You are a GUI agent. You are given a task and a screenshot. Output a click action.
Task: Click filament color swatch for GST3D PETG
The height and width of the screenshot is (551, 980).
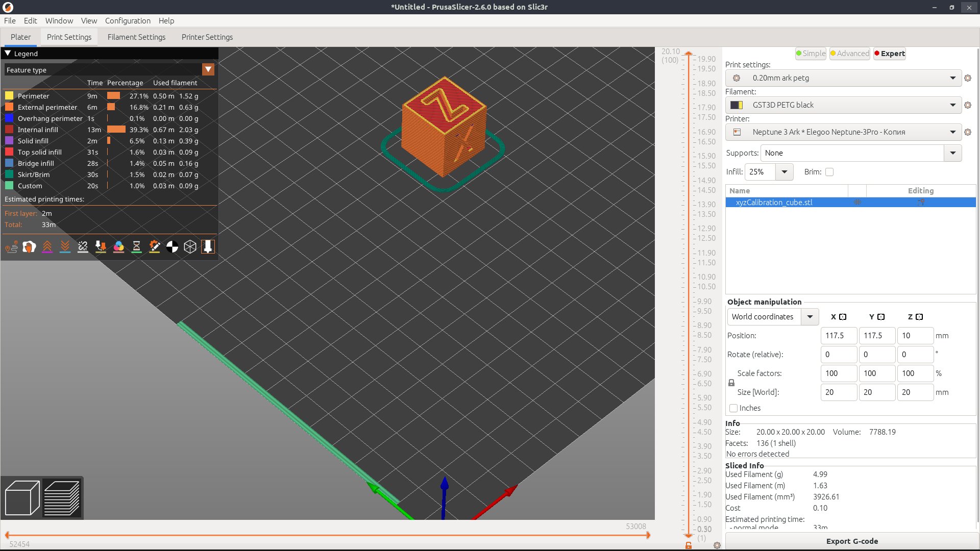coord(736,105)
